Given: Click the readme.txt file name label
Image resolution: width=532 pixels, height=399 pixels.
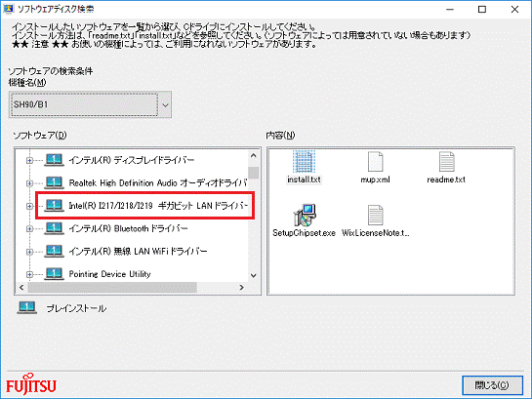Looking at the screenshot, I should point(446,180).
